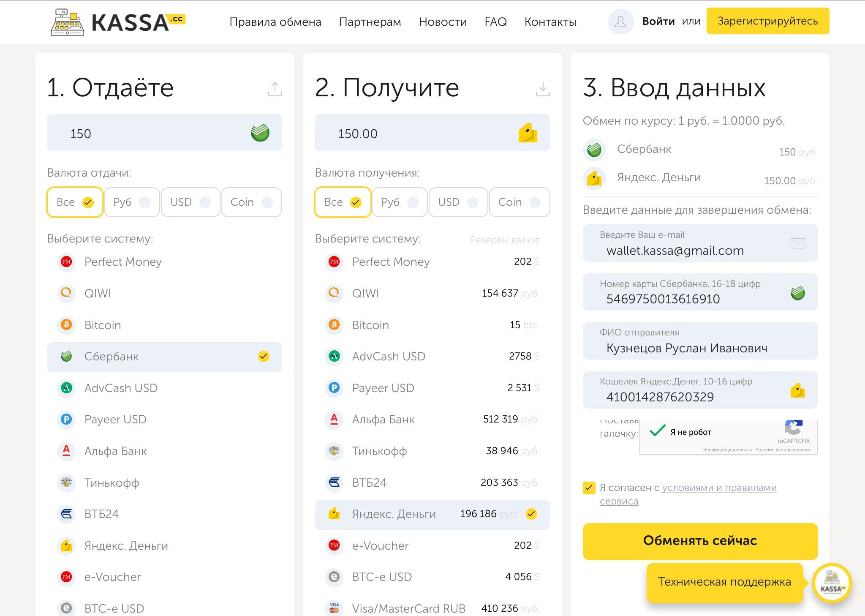Image resolution: width=865 pixels, height=616 pixels.
Task: Choose Тинькофф with reserve 38 946 руб.
Action: coord(432,451)
